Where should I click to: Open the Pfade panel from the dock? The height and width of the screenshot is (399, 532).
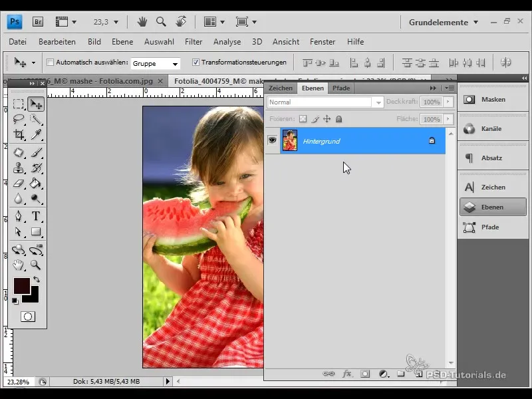point(493,227)
